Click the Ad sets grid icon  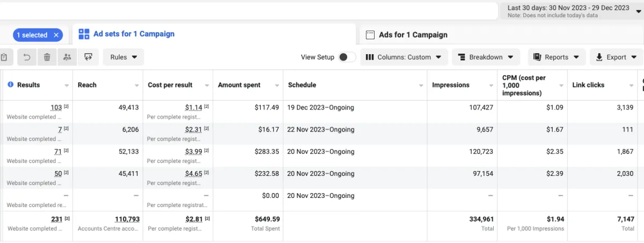click(84, 34)
